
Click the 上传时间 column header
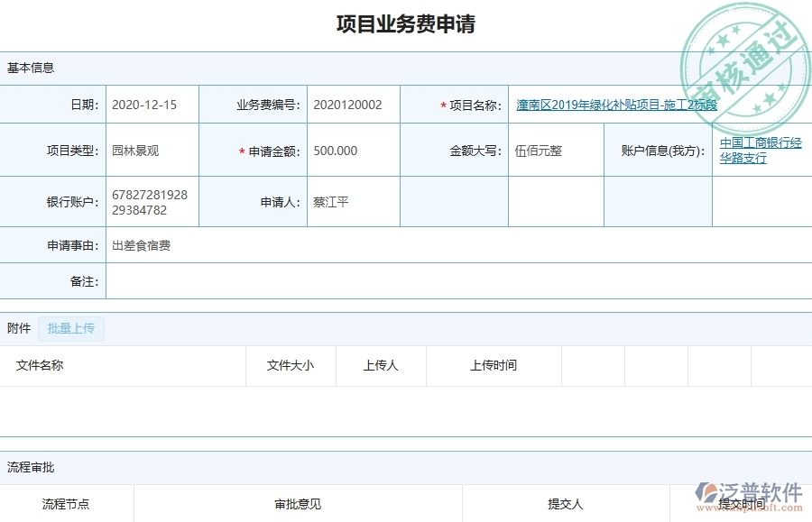click(494, 365)
